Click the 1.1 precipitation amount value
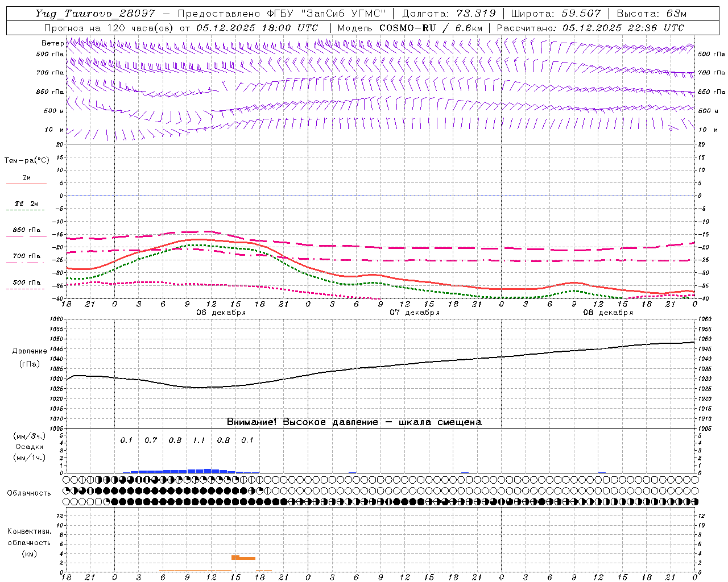The image size is (728, 582). click(198, 440)
